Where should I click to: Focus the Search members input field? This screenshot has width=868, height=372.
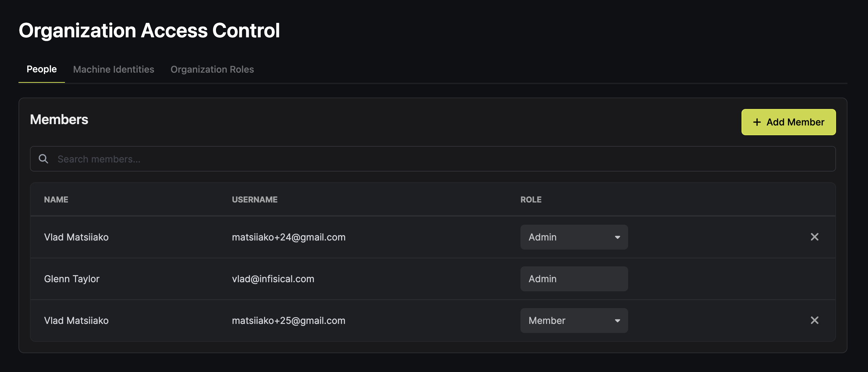pyautogui.click(x=433, y=159)
